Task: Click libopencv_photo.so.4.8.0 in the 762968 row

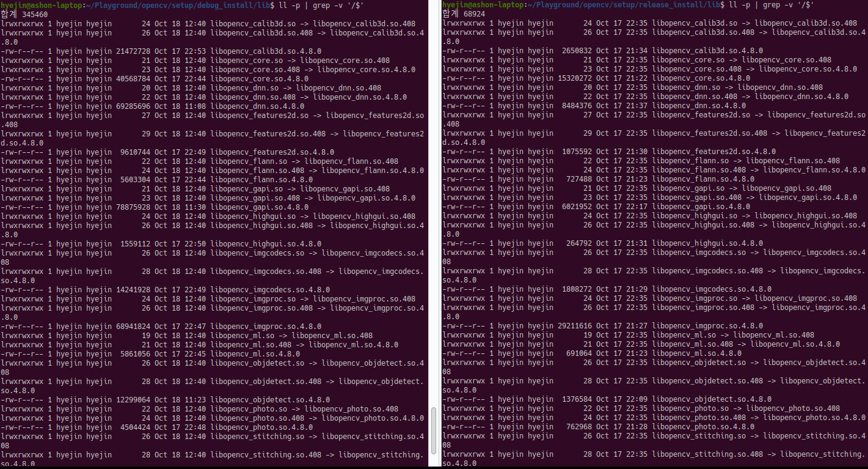Action: point(703,427)
